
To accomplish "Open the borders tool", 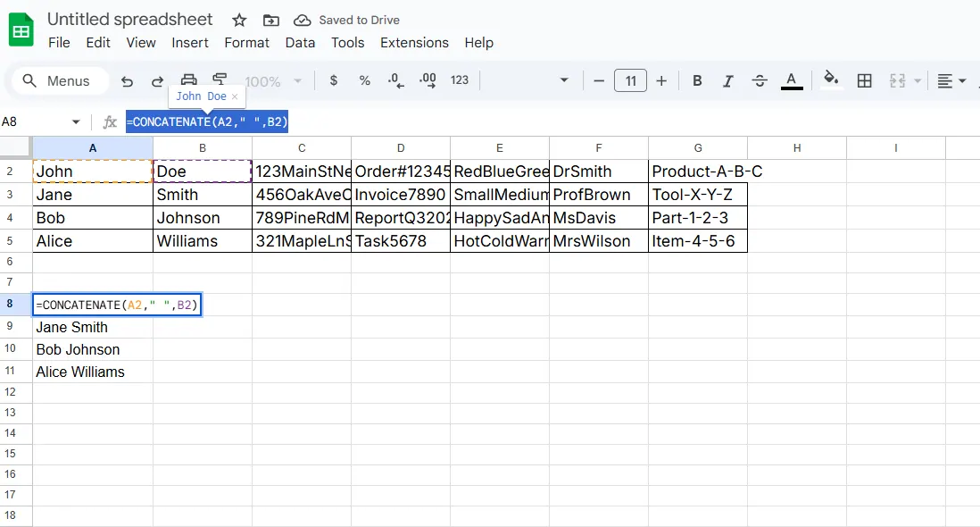I will [864, 81].
